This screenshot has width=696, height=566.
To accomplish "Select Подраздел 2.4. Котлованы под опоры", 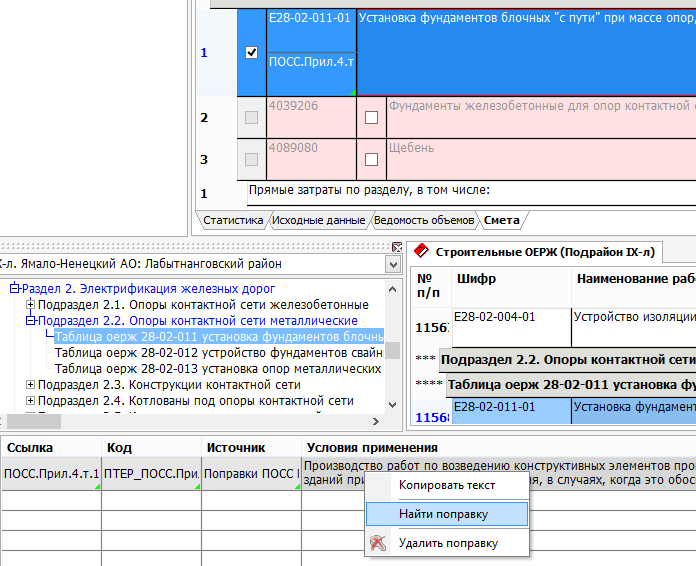I will (196, 400).
